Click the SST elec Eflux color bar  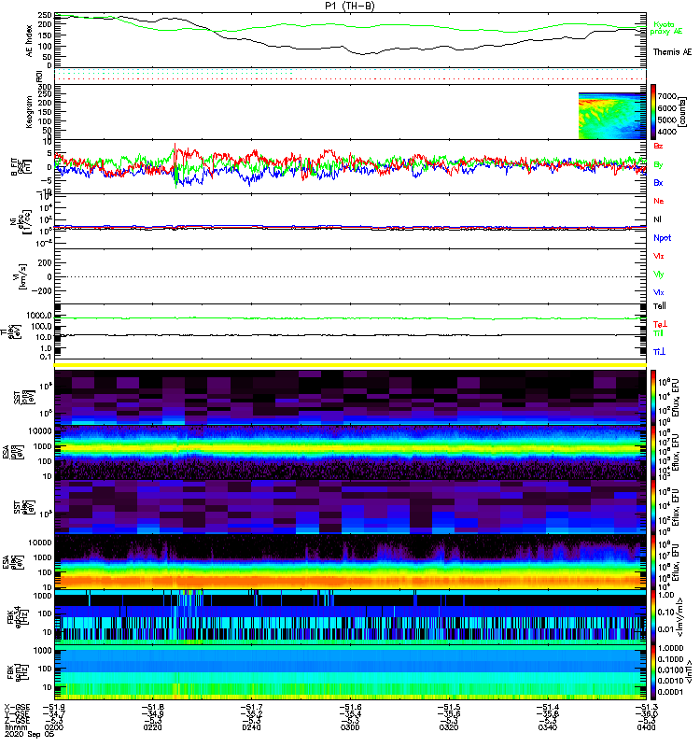tap(653, 507)
